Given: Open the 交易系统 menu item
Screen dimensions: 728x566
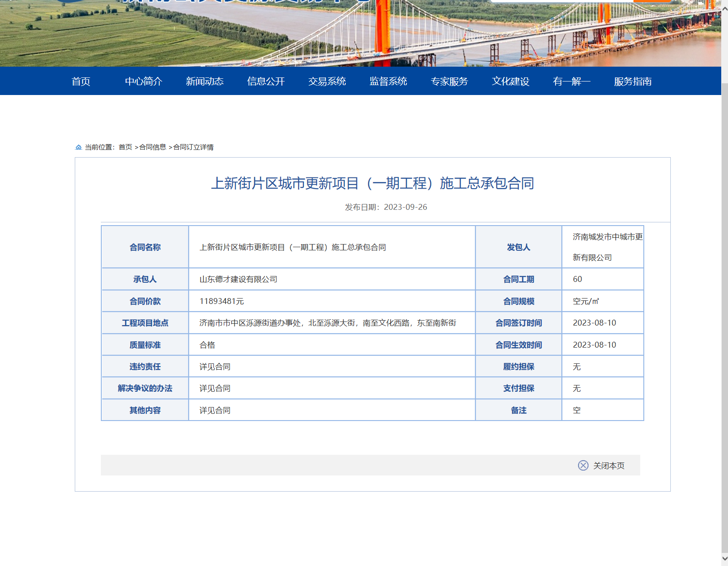Looking at the screenshot, I should tap(327, 82).
